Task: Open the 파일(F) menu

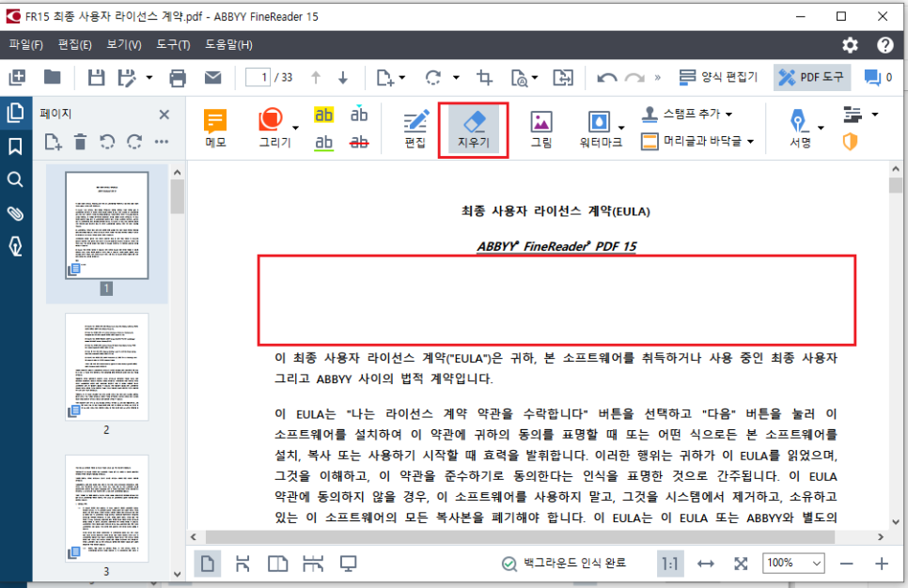Action: point(26,44)
